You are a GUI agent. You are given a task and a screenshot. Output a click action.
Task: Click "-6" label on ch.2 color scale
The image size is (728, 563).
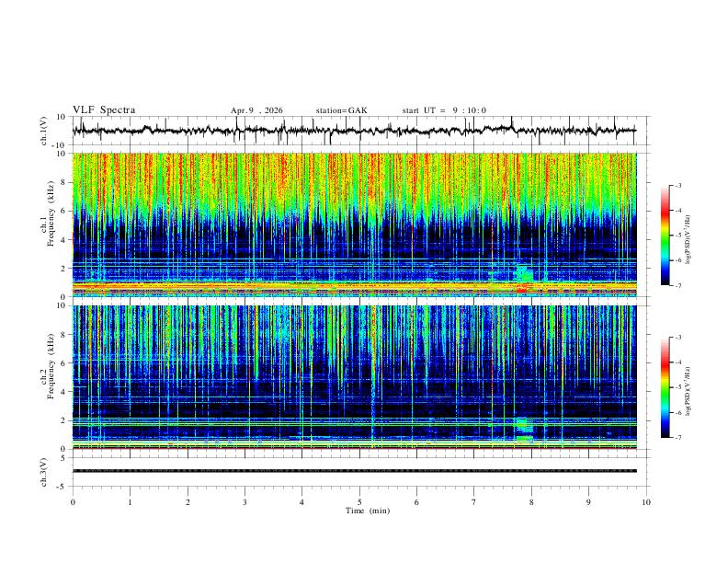coord(678,412)
